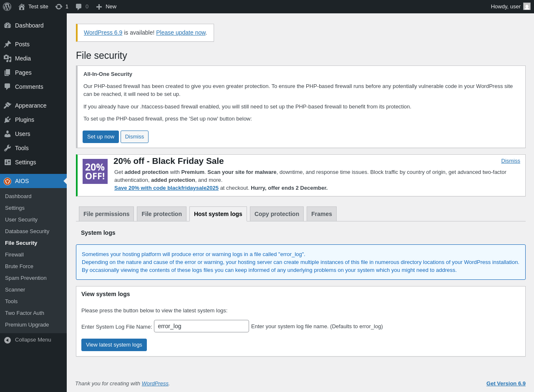
Task: Switch to the File protection tab
Action: pos(161,214)
